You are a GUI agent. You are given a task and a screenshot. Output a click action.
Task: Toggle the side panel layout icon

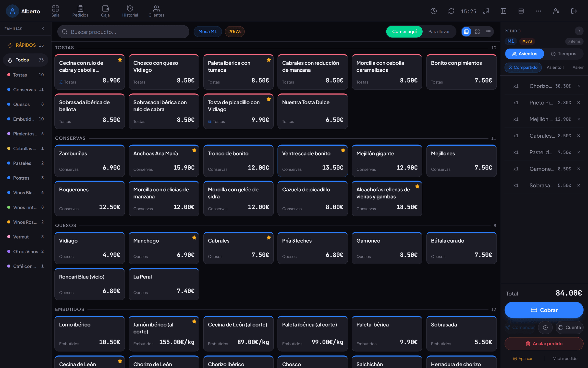tap(503, 11)
